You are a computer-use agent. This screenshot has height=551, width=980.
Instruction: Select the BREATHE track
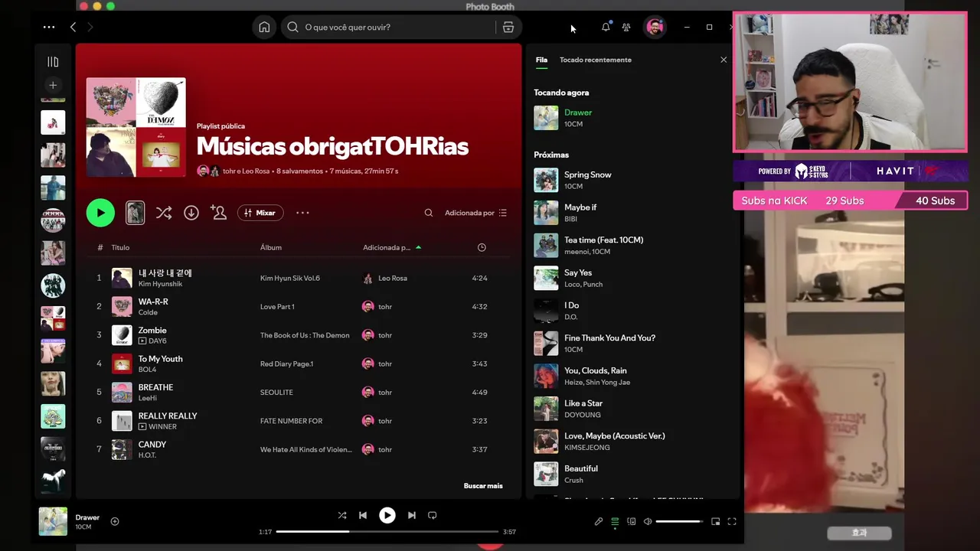click(299, 392)
